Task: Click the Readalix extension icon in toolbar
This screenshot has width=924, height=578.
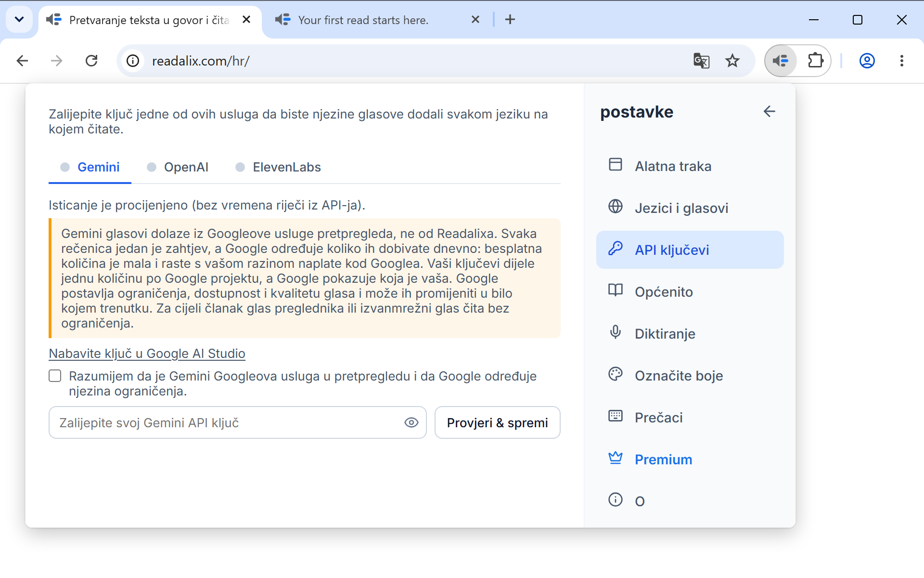Action: point(781,61)
